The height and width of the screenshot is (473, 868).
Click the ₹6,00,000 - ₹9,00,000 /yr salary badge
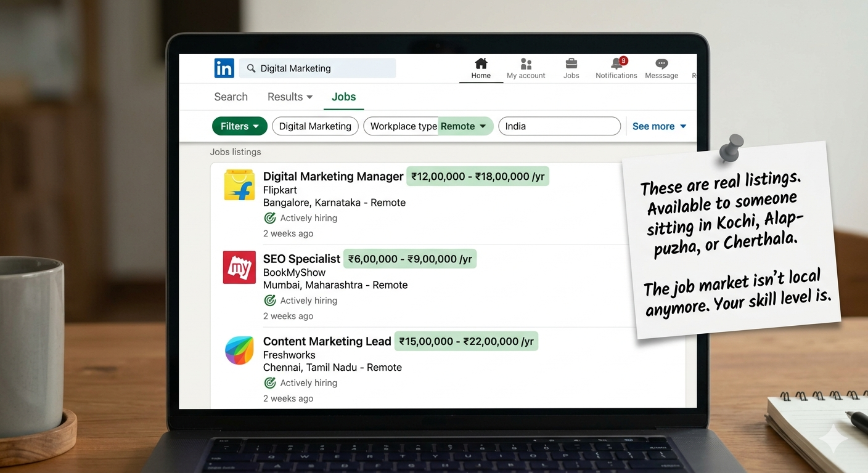pyautogui.click(x=410, y=259)
